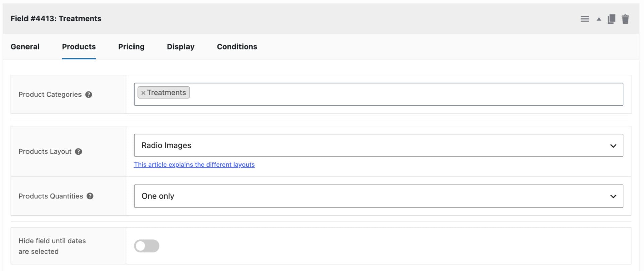Click the Products Layout label text
The width and height of the screenshot is (644, 271).
45,152
